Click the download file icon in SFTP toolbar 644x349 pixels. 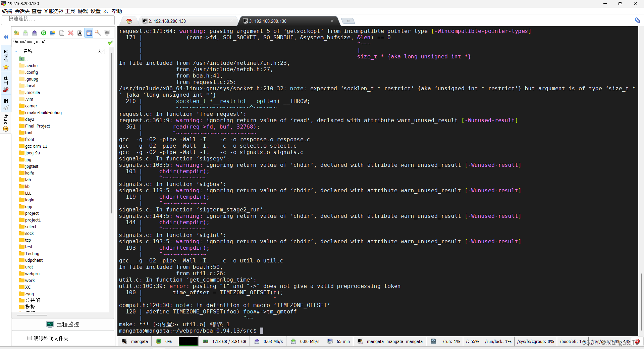pos(25,33)
